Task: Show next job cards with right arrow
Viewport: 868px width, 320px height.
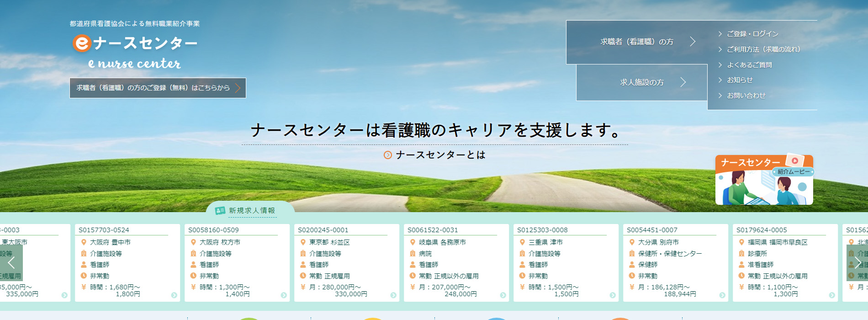Action: click(x=857, y=262)
